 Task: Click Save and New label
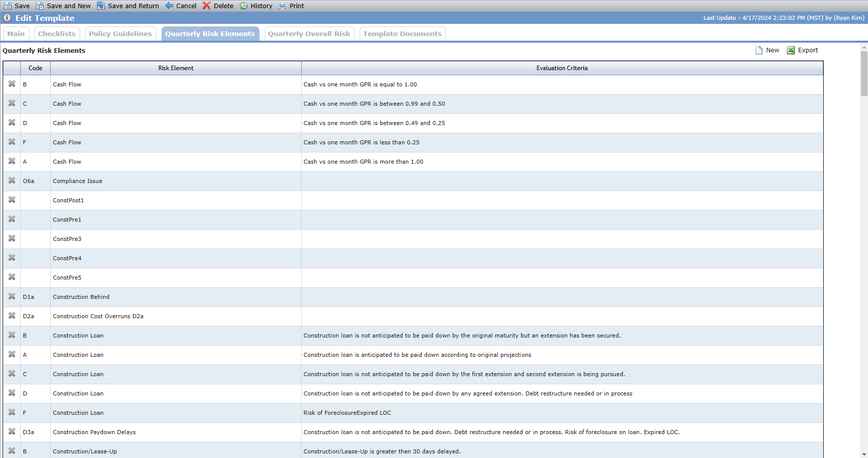coord(69,6)
